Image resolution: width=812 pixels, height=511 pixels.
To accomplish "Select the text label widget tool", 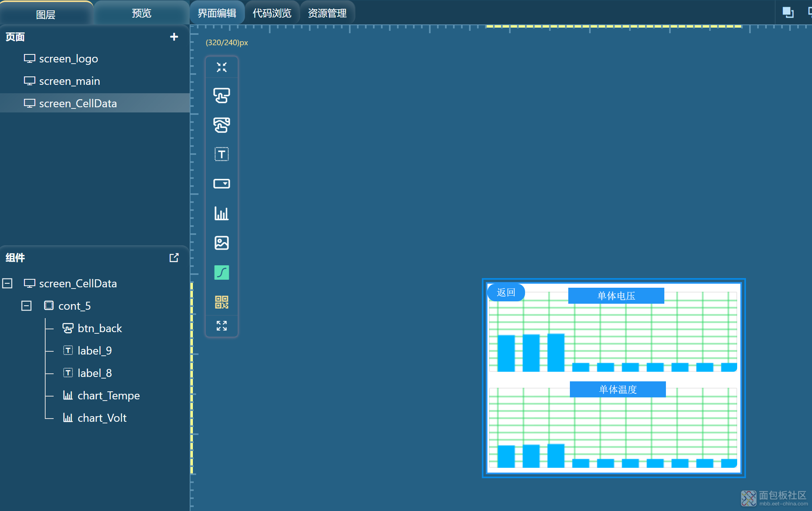I will pos(221,154).
